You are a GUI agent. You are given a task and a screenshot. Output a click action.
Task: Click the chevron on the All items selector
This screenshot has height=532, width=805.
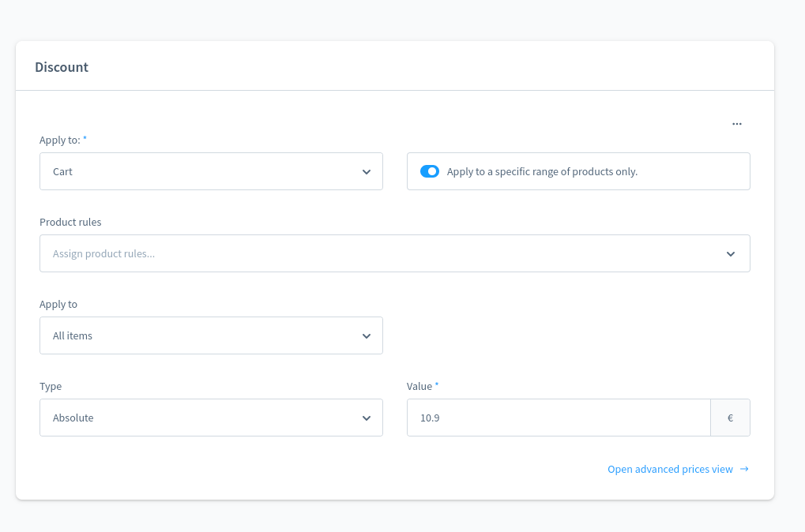pos(366,335)
